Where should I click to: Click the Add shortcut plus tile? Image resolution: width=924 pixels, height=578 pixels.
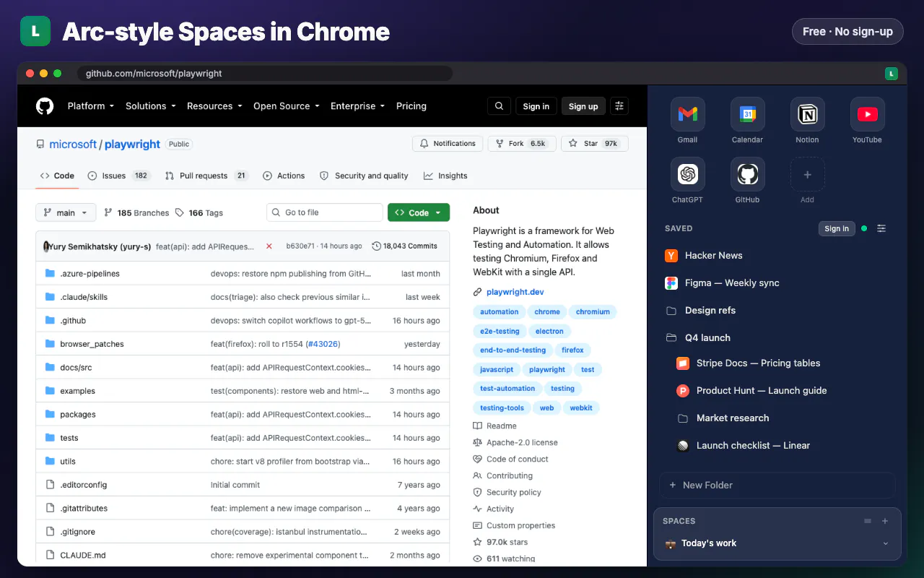click(x=807, y=174)
